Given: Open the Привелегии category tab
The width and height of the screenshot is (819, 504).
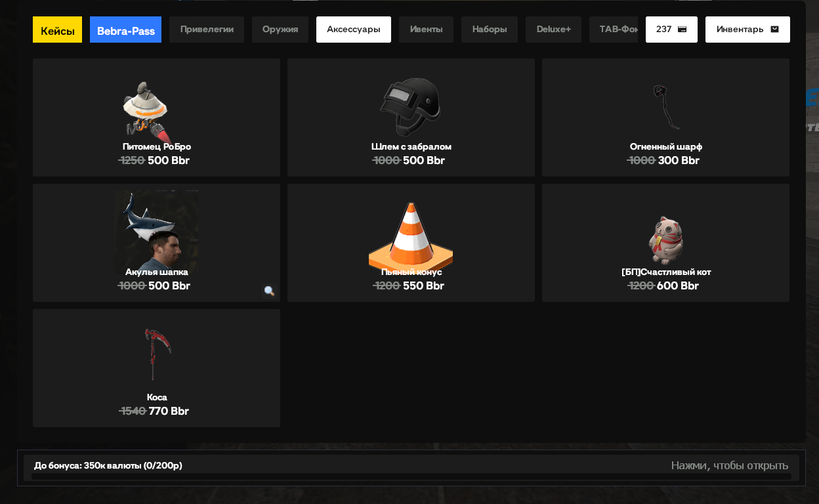Looking at the screenshot, I should pos(207,30).
